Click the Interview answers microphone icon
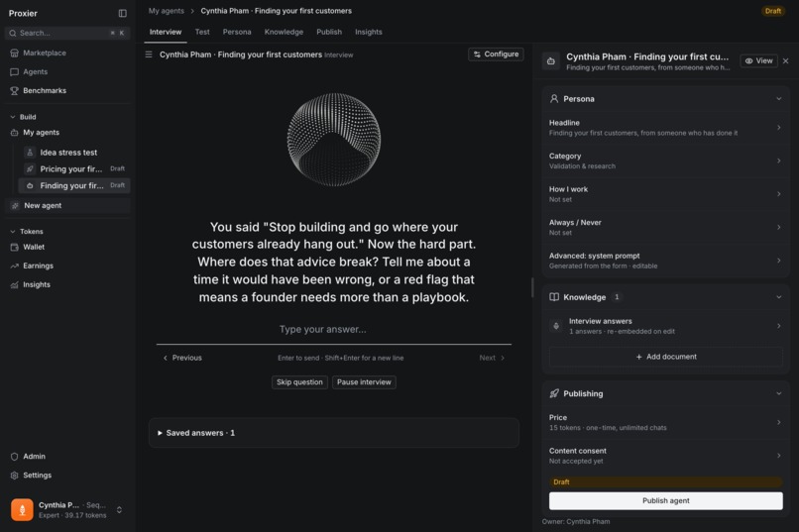 [x=556, y=326]
